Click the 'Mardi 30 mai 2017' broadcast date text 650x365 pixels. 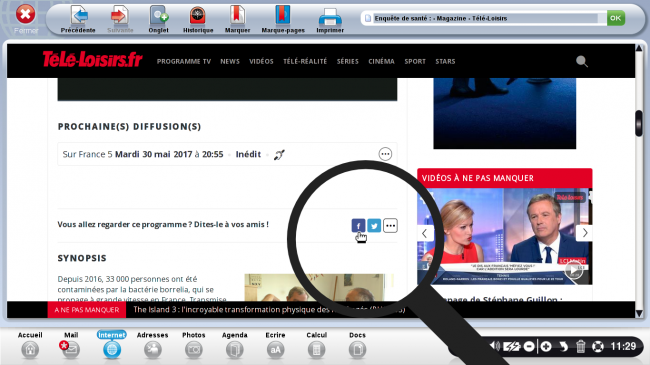153,154
